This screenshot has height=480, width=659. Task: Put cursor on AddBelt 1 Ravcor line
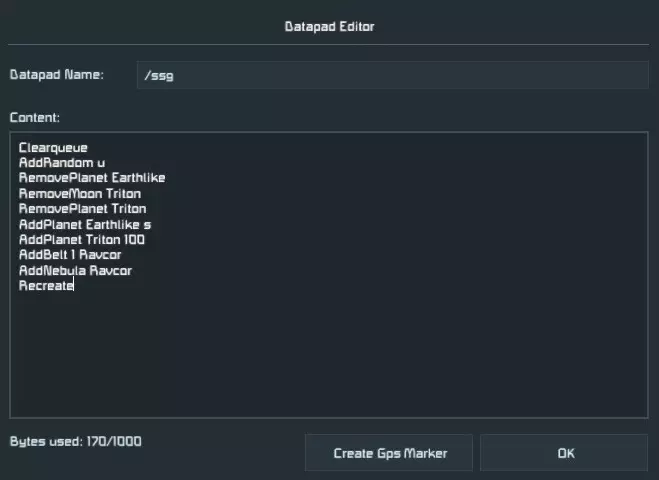70,255
